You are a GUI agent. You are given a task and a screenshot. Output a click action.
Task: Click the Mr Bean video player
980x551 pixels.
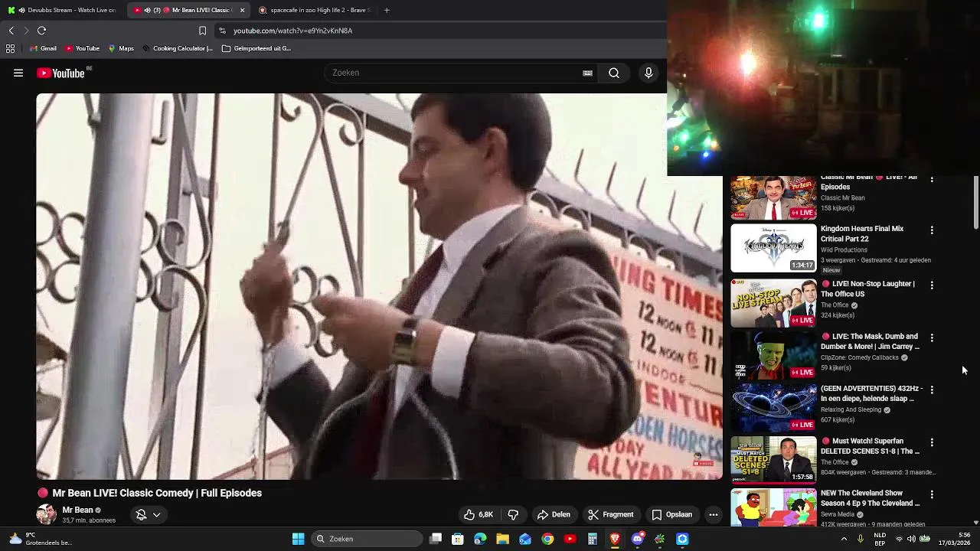coord(379,286)
